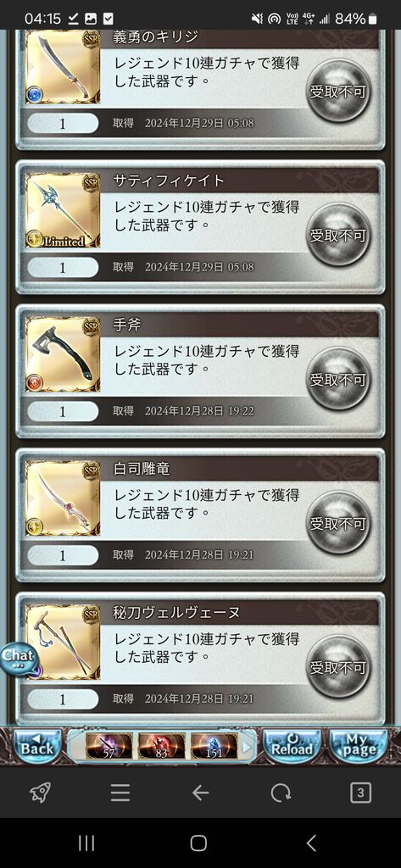401x868 pixels.
Task: Open the 義勇のキリジ weapon icon
Action: 63,67
